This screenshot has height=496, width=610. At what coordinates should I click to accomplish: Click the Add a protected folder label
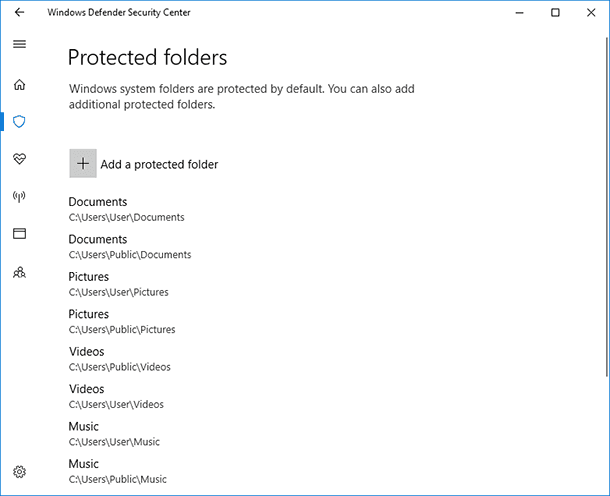[x=159, y=165]
